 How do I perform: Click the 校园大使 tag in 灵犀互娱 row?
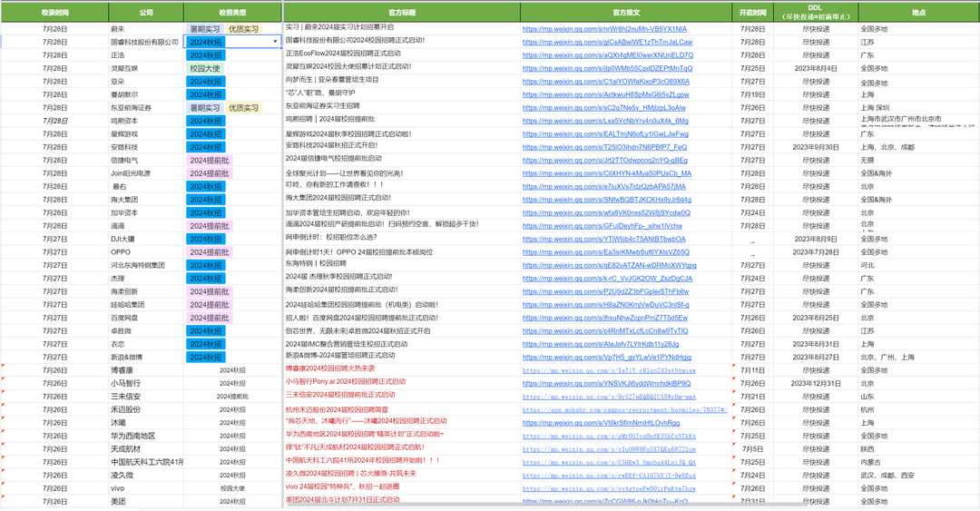tap(204, 68)
